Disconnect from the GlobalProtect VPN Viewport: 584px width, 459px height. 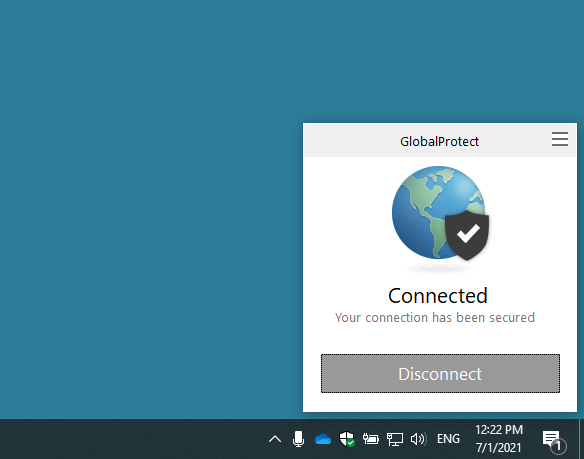(440, 373)
